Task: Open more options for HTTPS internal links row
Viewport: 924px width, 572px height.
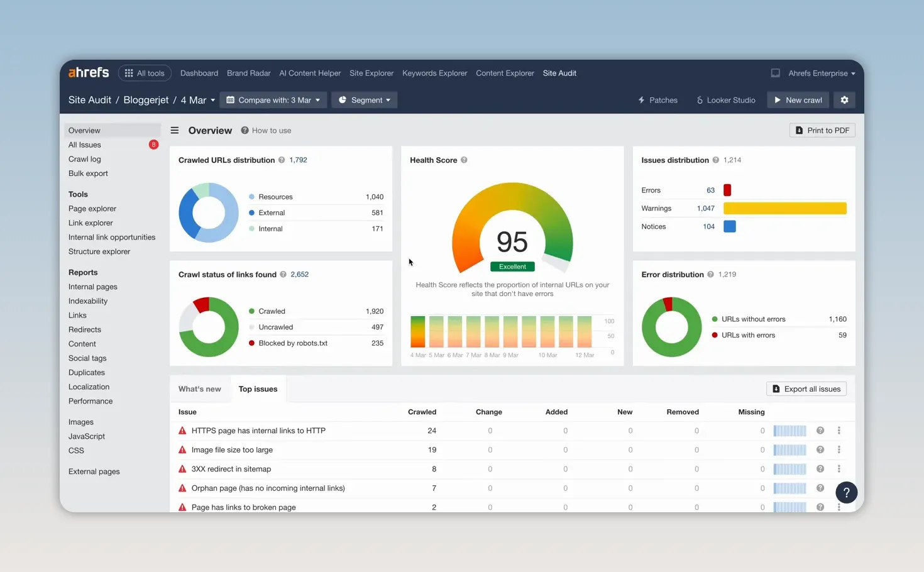Action: coord(839,431)
